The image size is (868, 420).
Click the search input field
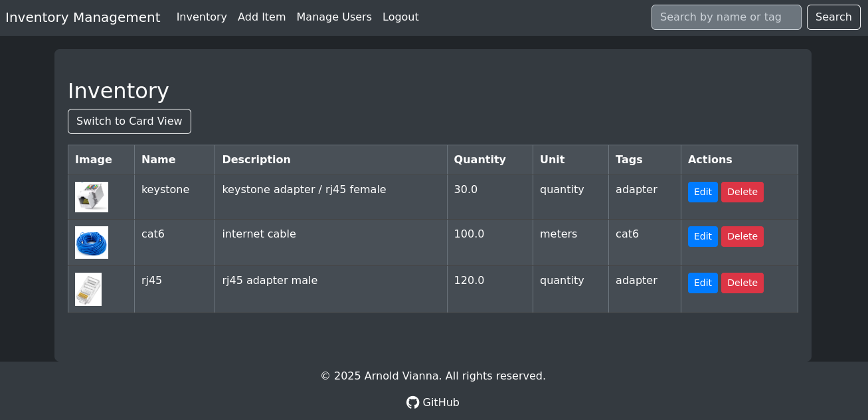pos(726,17)
